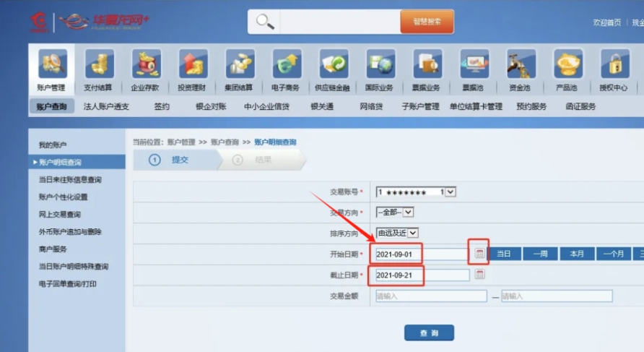
Task: Select the 预约服务 submenu tab
Action: pos(531,106)
